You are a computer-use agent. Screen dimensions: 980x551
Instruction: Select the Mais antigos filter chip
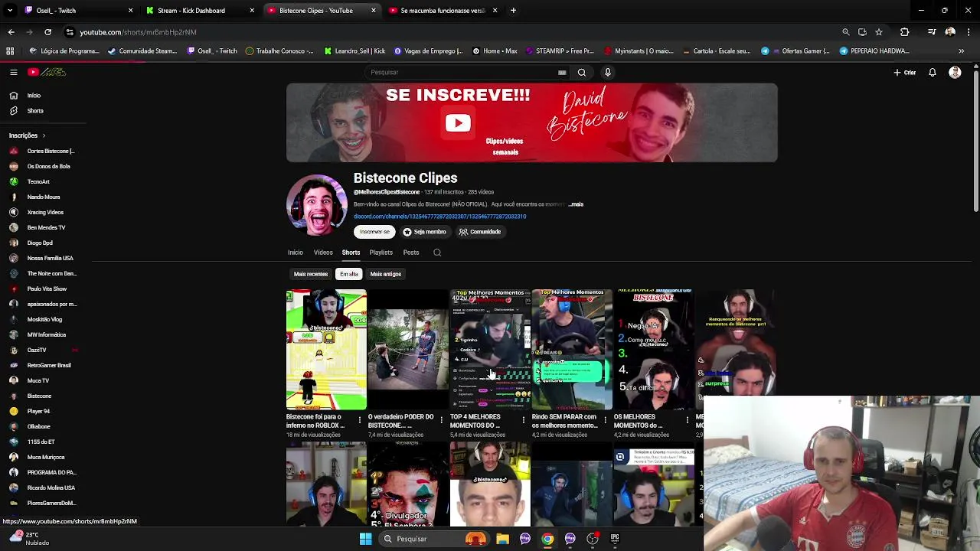385,274
